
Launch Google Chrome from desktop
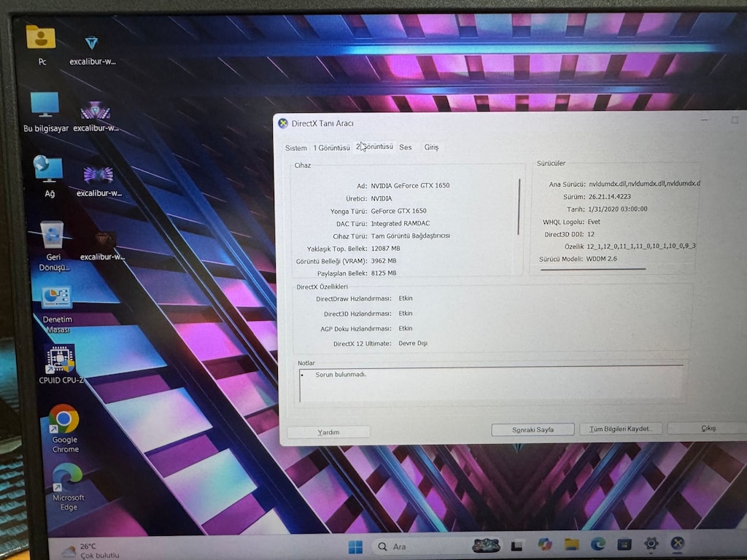pos(64,429)
